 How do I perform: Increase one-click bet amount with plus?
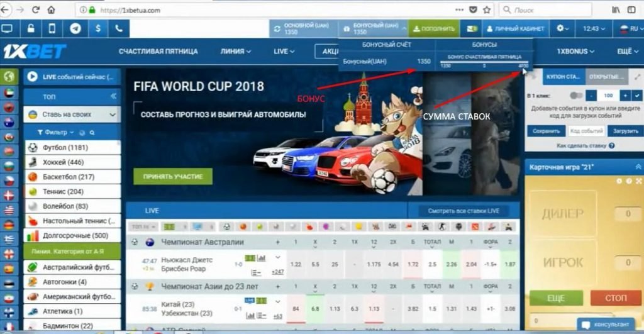click(625, 96)
